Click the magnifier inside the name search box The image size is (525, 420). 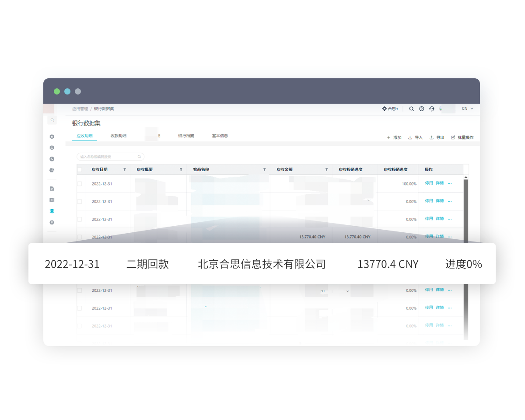tap(140, 156)
